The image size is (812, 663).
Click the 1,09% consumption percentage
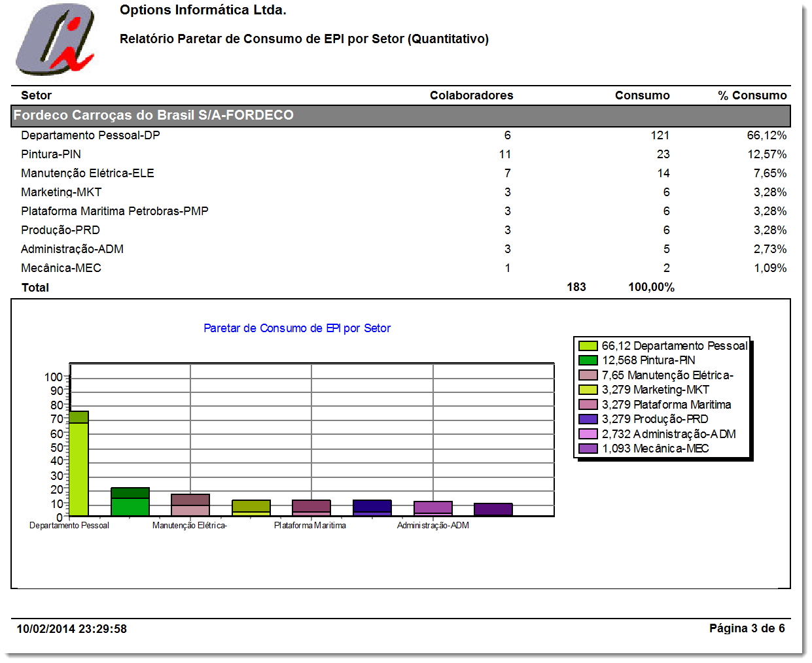pyautogui.click(x=770, y=268)
